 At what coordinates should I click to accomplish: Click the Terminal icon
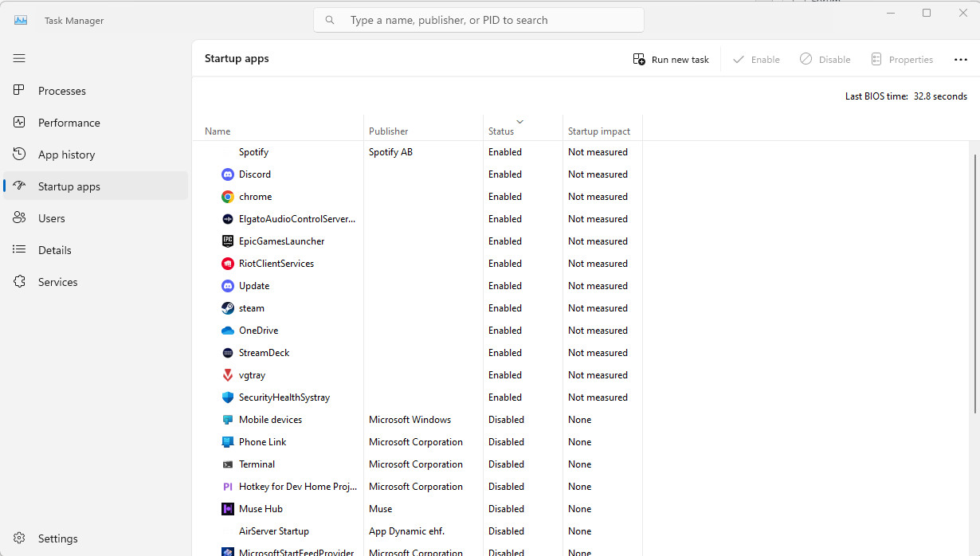click(x=228, y=464)
